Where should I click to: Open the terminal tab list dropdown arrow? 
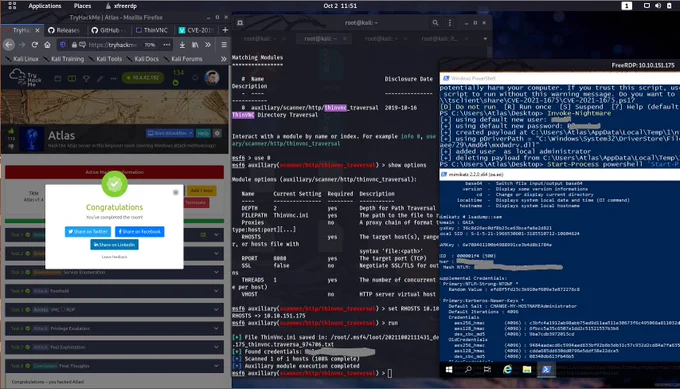point(485,39)
